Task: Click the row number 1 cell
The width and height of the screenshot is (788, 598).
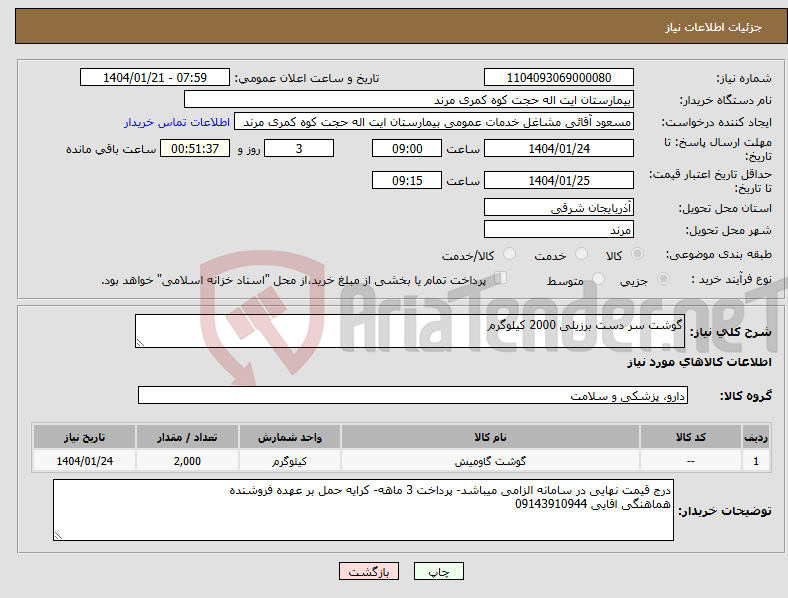Action: 756,461
